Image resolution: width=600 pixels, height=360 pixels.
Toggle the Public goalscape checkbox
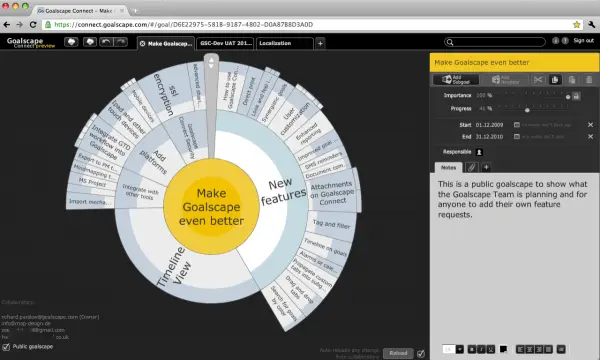coord(6,347)
